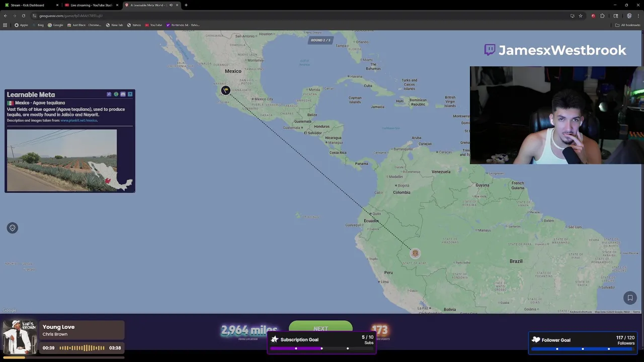Open the All Bookmarks folder
Image resolution: width=644 pixels, height=362 pixels.
627,25
